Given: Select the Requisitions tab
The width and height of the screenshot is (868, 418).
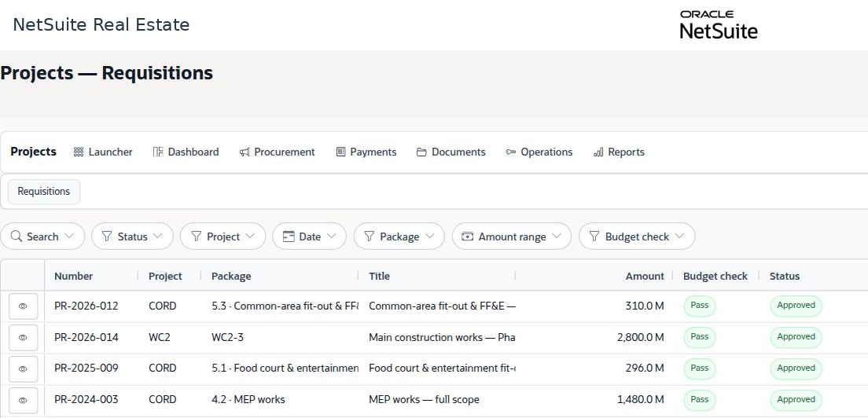Looking at the screenshot, I should tap(44, 191).
